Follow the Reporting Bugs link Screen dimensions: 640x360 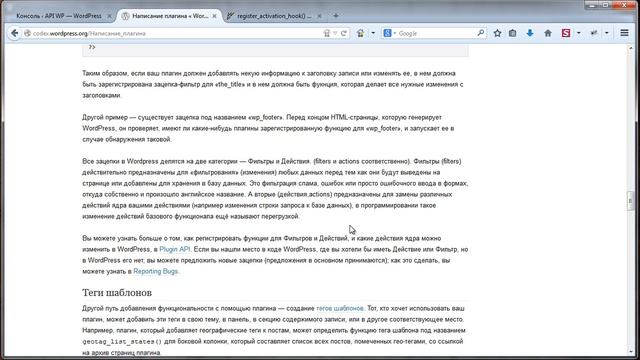[156, 271]
